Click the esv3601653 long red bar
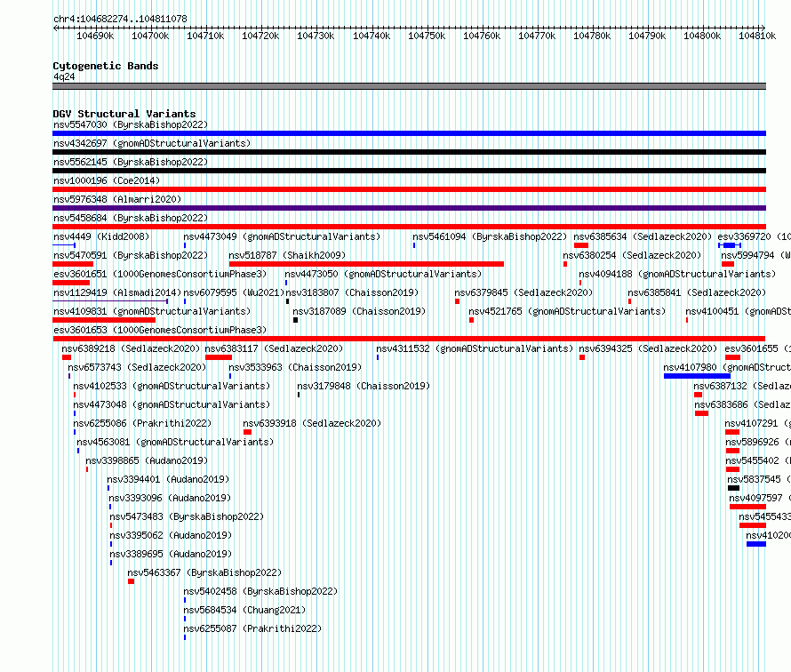The image size is (791, 672). coord(409,339)
